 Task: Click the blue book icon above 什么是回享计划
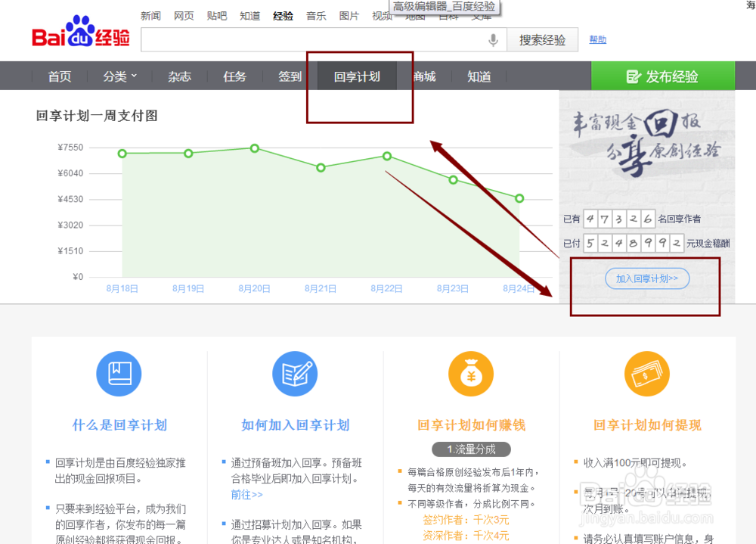[119, 374]
